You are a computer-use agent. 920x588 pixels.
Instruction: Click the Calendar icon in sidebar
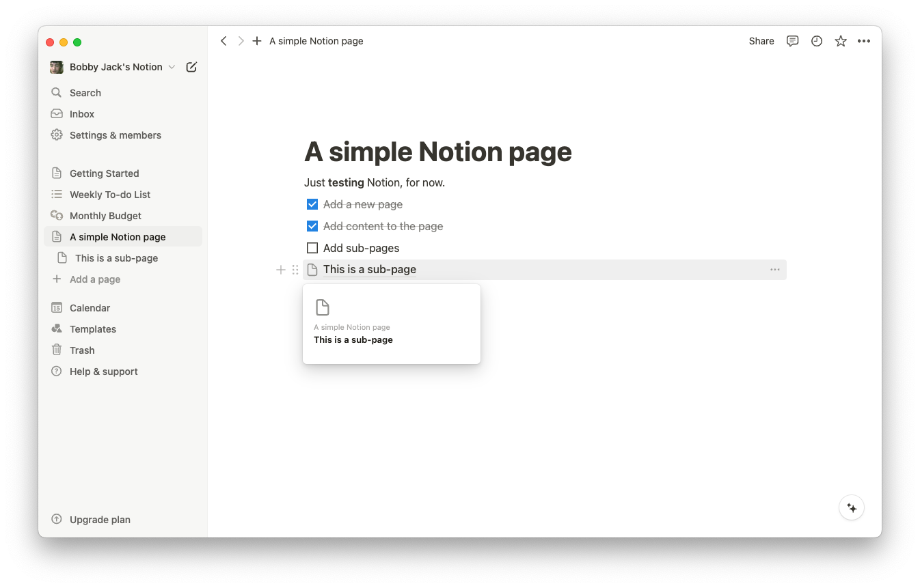(x=57, y=307)
